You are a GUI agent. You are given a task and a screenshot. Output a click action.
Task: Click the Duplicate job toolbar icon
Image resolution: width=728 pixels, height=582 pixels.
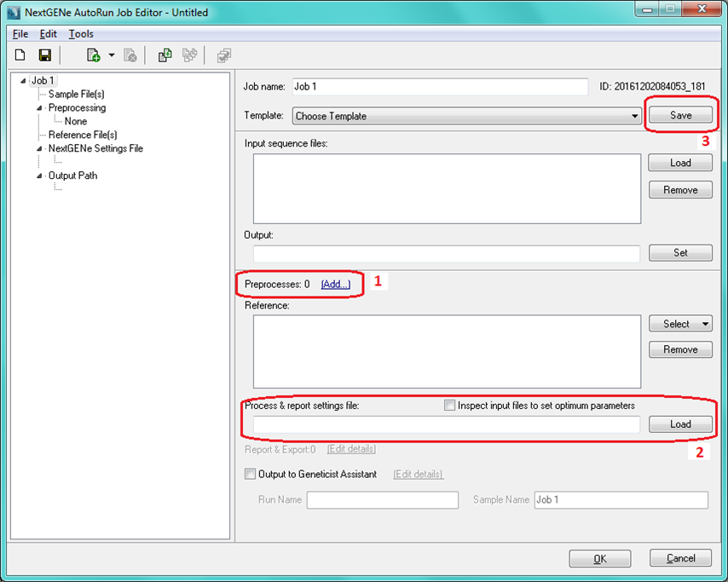coord(165,55)
